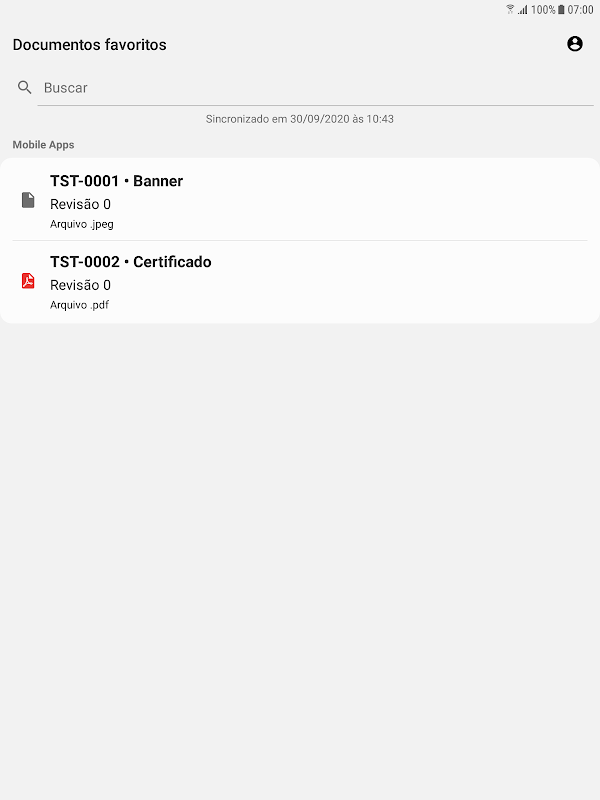This screenshot has height=800, width=600.
Task: Tap the Arquivo .jpeg label
Action: tap(82, 224)
